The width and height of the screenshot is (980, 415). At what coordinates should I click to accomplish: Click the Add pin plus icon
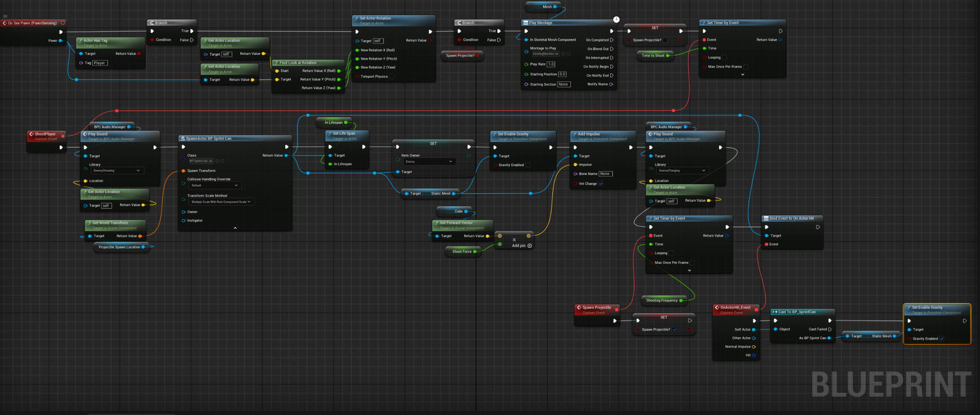point(529,246)
